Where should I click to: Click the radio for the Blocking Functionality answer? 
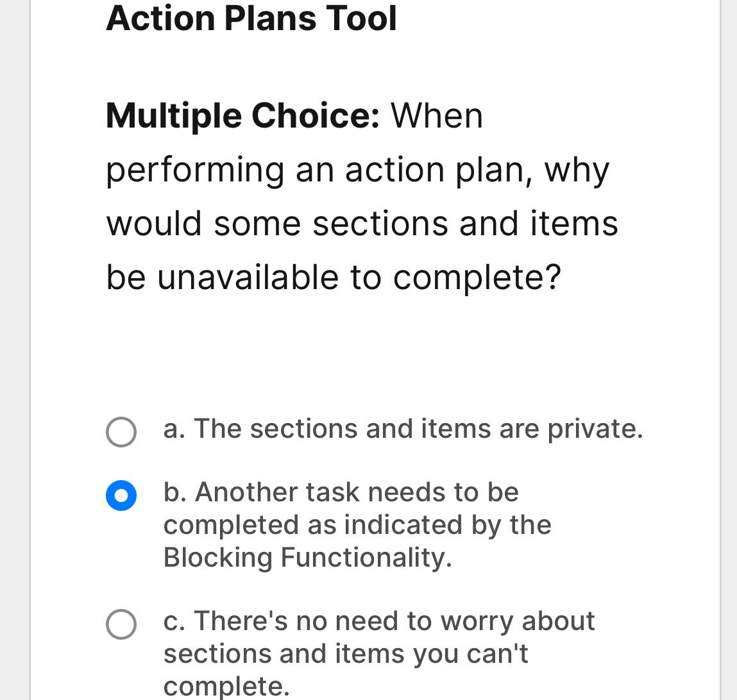pos(121,496)
